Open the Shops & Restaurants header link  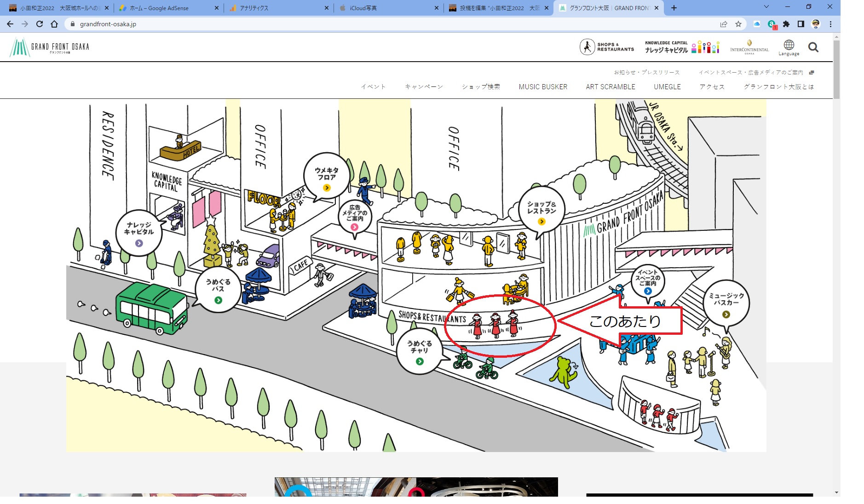click(x=607, y=47)
